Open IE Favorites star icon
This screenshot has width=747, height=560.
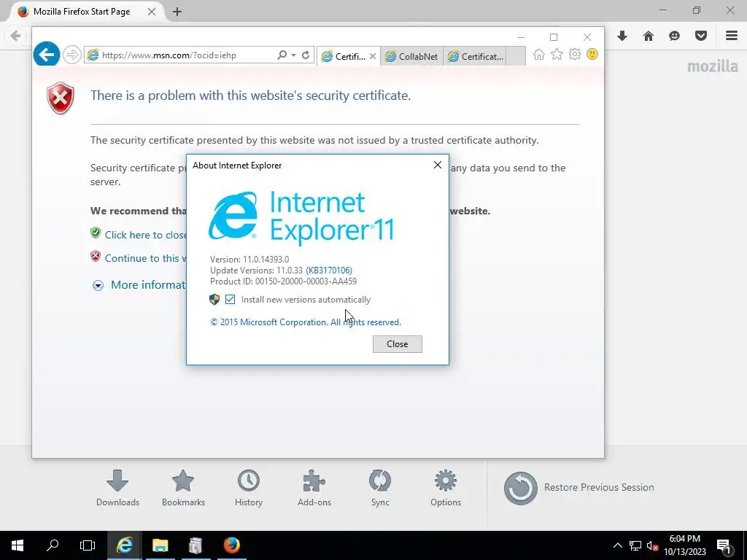pos(557,55)
